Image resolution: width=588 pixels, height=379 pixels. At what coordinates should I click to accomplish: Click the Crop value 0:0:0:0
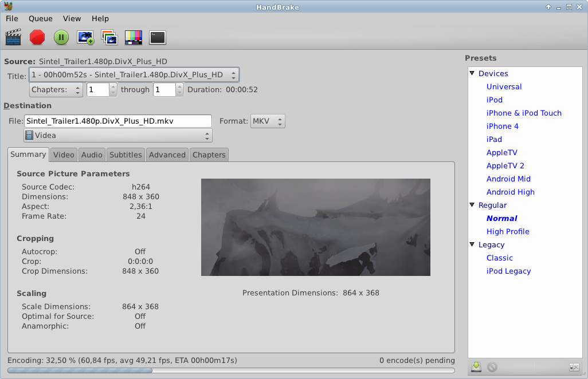pos(140,262)
